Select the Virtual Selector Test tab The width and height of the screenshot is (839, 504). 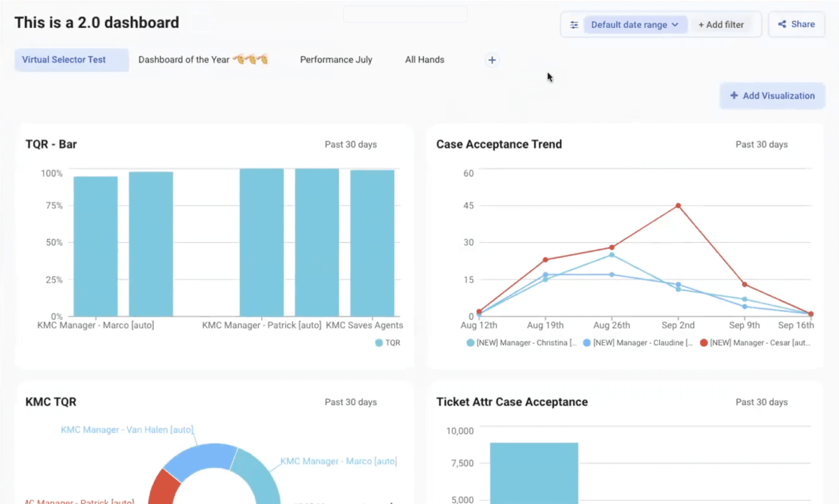pos(71,60)
